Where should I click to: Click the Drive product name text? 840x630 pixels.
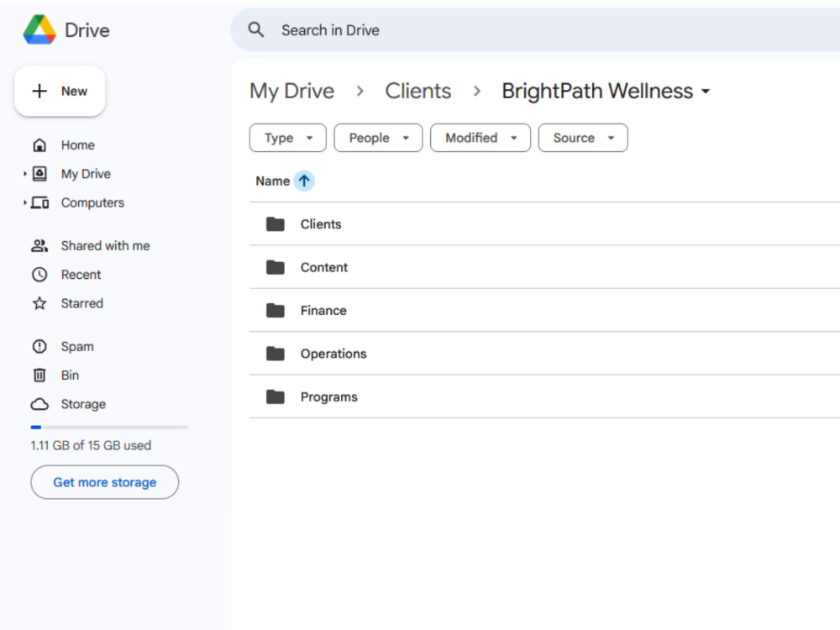click(x=87, y=30)
